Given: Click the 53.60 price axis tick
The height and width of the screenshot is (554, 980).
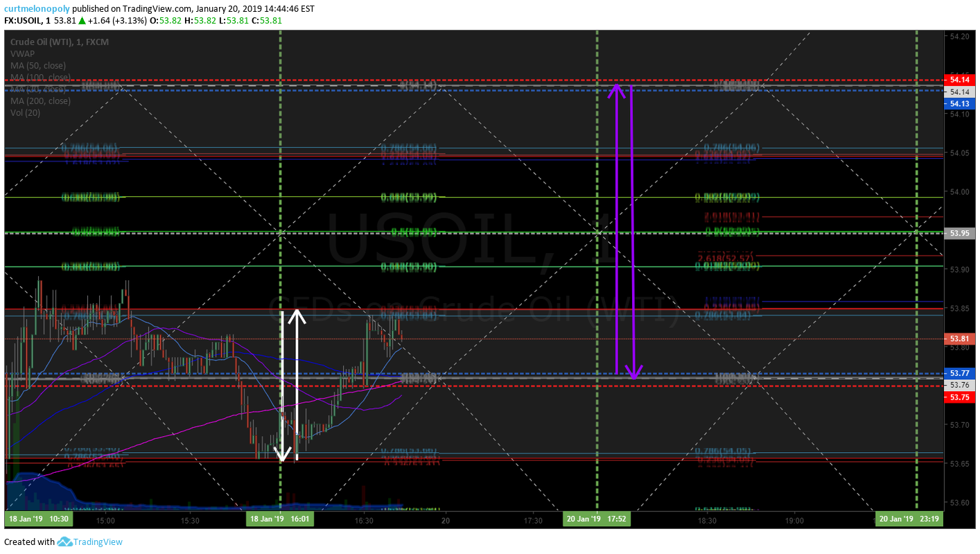Looking at the screenshot, I should tap(960, 503).
